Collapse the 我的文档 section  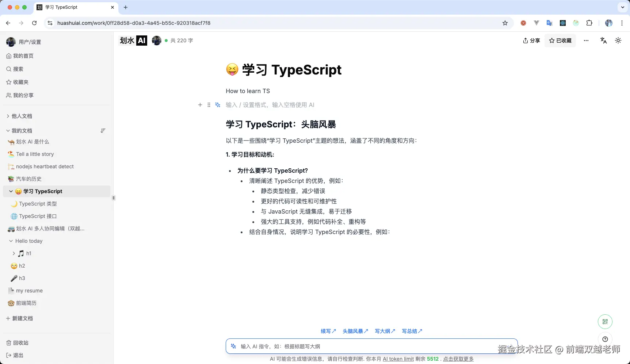[8, 131]
